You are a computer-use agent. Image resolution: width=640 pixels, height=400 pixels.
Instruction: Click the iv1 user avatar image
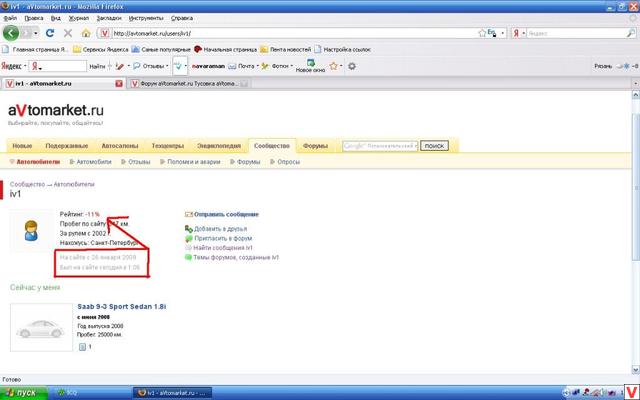click(x=31, y=231)
